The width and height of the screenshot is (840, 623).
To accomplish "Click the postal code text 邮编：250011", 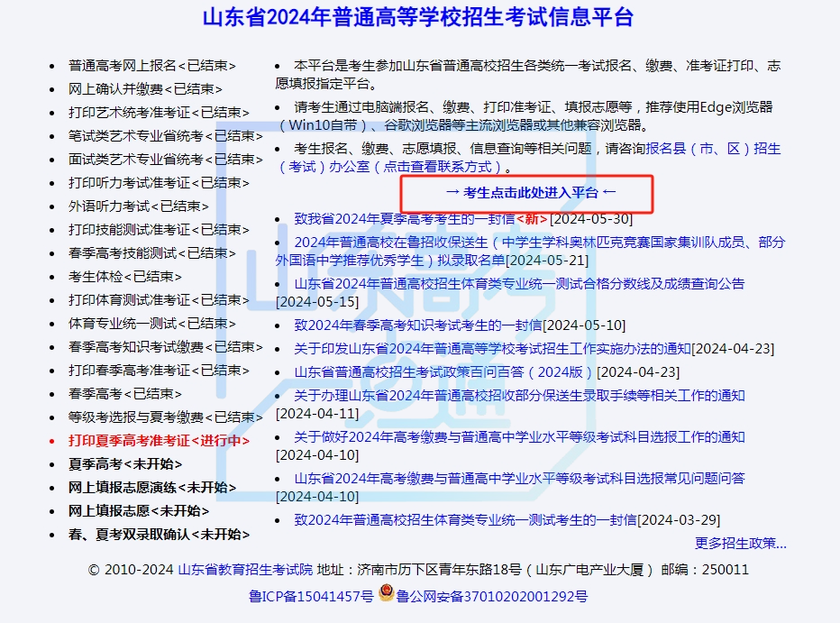I will (705, 570).
